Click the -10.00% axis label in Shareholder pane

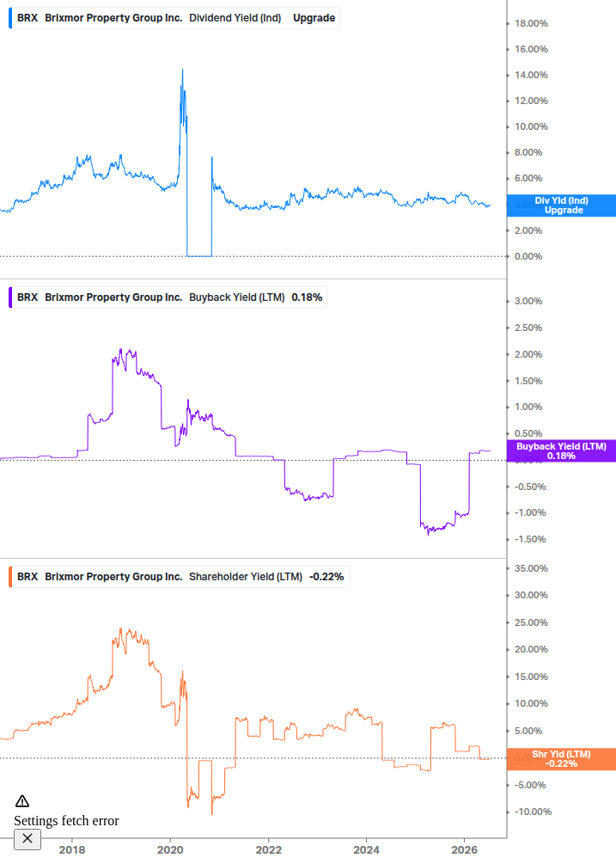pyautogui.click(x=533, y=812)
